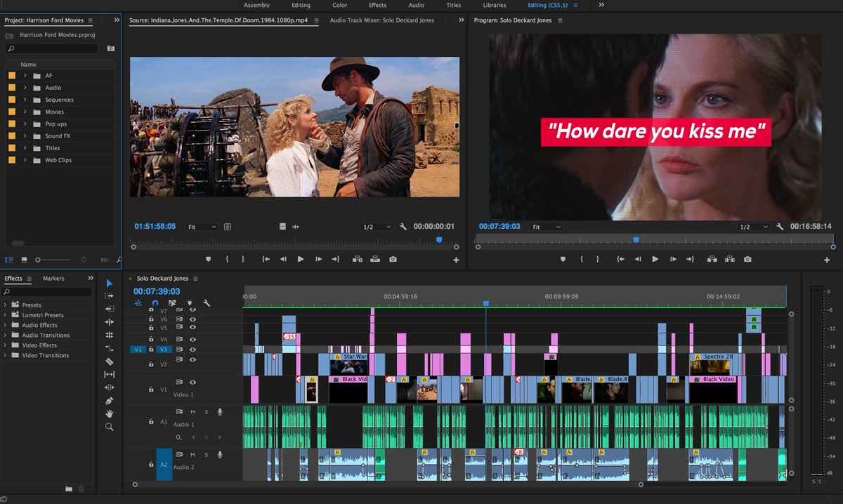Select the Rate Stretch tool

tap(110, 348)
